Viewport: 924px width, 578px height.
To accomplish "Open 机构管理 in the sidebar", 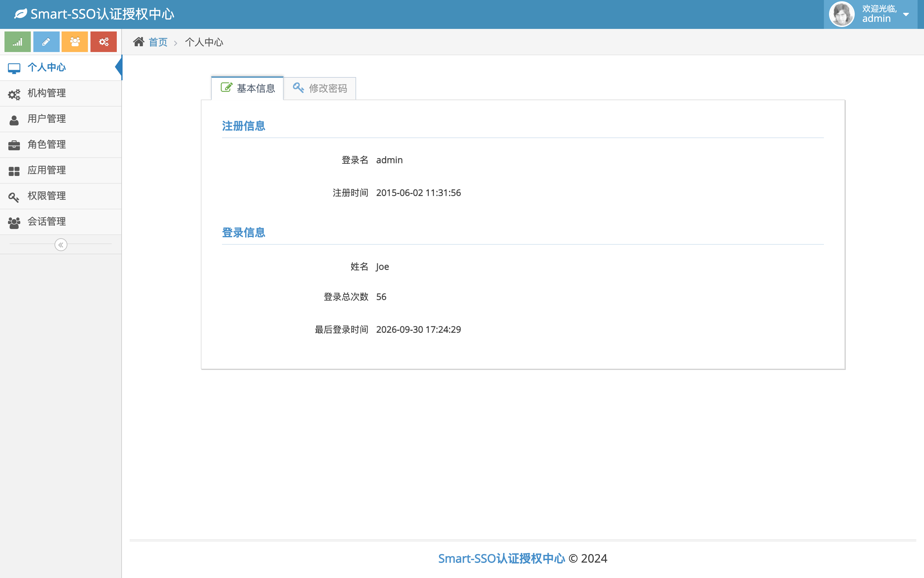I will point(61,93).
